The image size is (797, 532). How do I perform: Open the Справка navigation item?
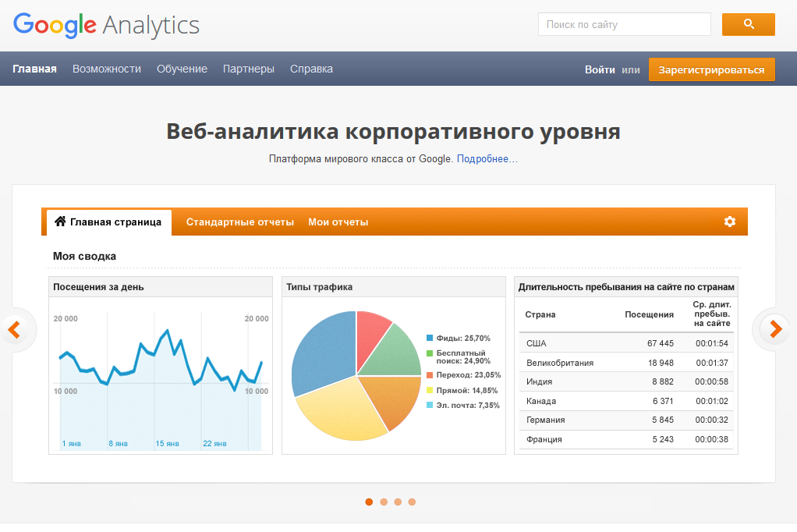tap(311, 69)
